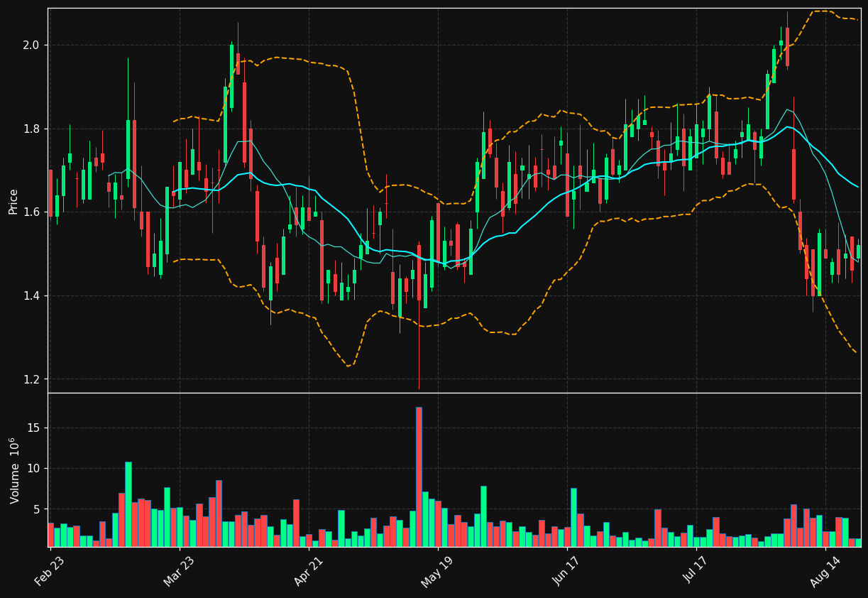Image resolution: width=868 pixels, height=598 pixels.
Task: Click the Volume axis title
Action: tap(14, 470)
